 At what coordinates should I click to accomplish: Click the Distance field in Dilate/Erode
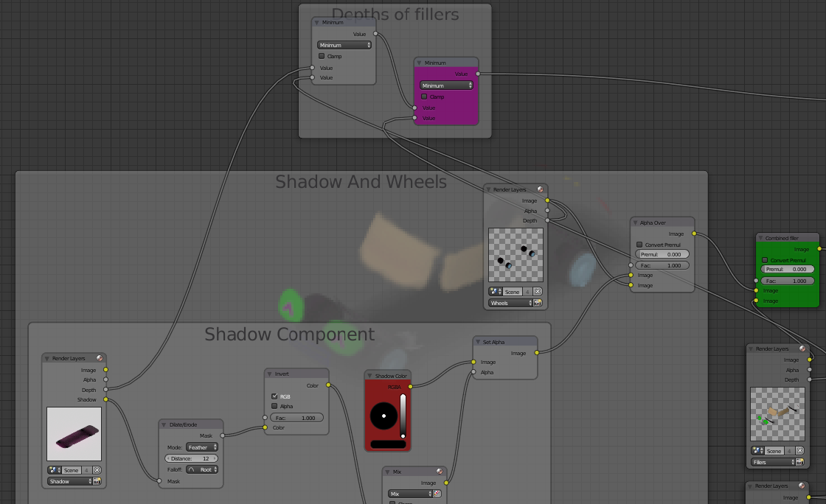tap(191, 458)
